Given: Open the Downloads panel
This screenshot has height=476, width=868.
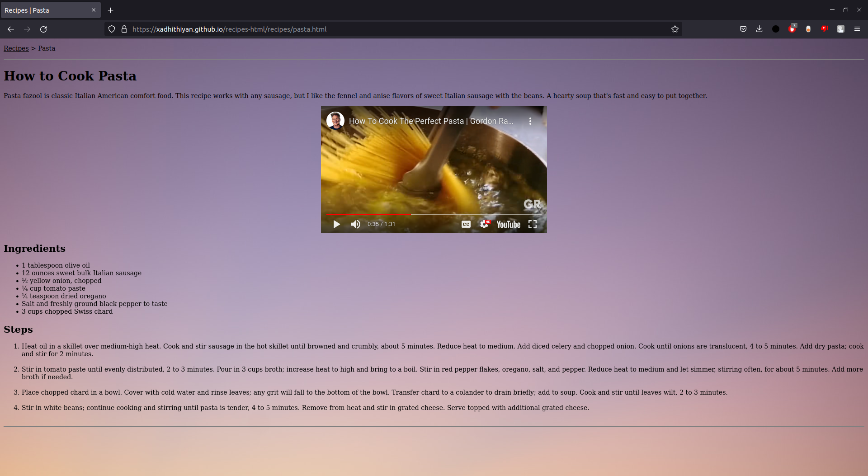Looking at the screenshot, I should (x=759, y=28).
